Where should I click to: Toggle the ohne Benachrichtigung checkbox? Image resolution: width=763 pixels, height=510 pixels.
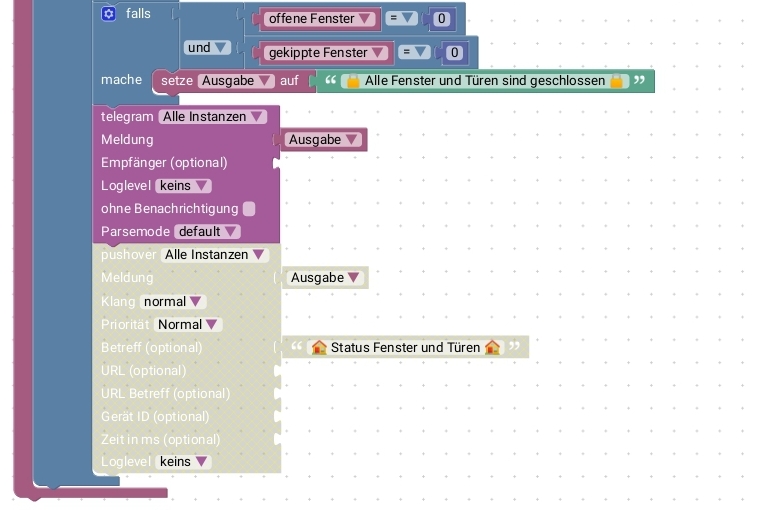tap(249, 209)
